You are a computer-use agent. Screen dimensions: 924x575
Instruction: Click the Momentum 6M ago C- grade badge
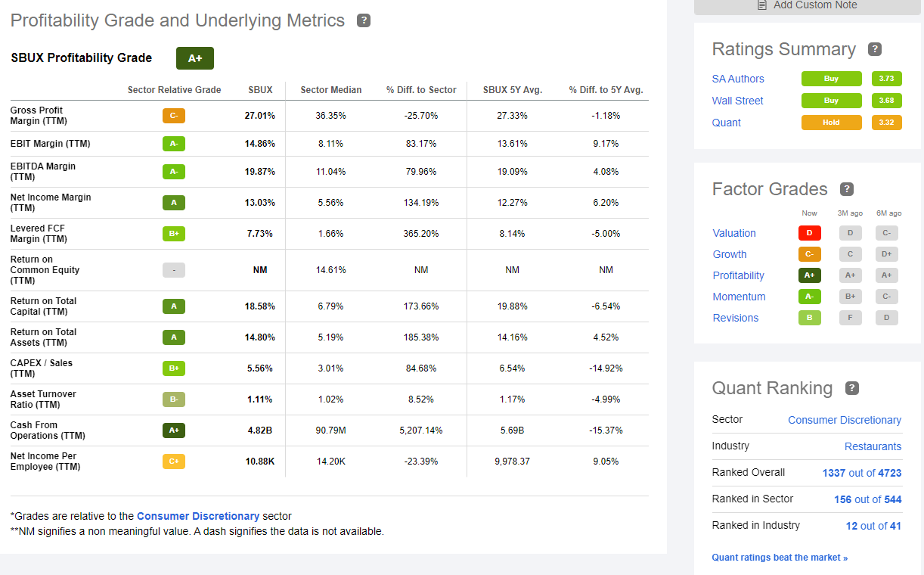[x=887, y=297]
